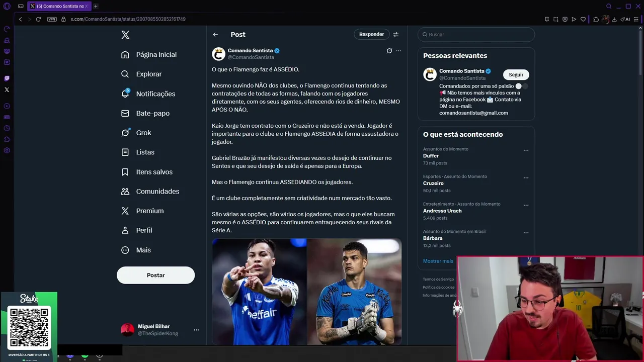This screenshot has width=644, height=362.
Task: Open the AI assistant button in toolbar
Action: [x=625, y=19]
